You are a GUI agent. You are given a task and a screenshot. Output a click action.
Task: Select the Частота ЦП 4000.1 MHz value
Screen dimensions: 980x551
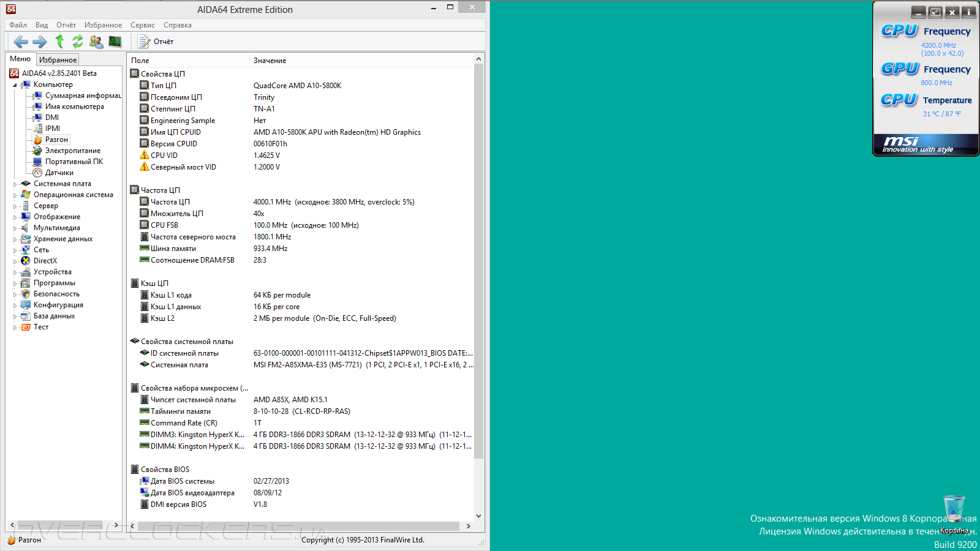click(334, 202)
